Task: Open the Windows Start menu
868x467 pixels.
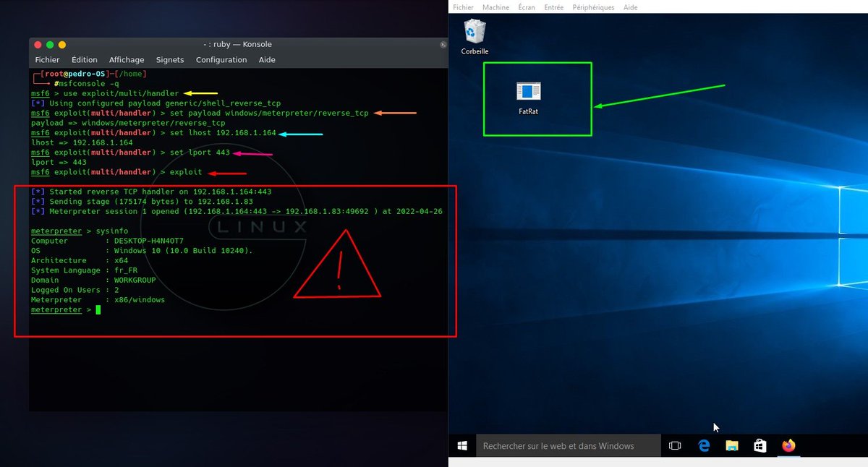Action: tap(461, 445)
